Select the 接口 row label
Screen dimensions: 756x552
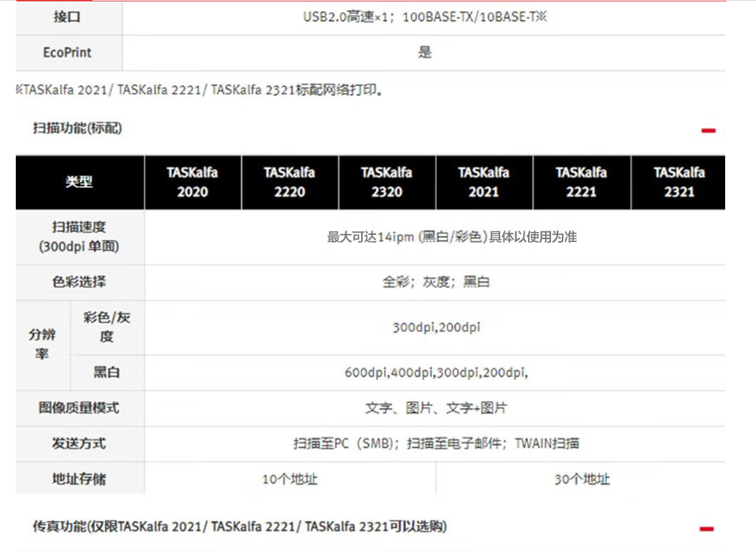coord(67,17)
